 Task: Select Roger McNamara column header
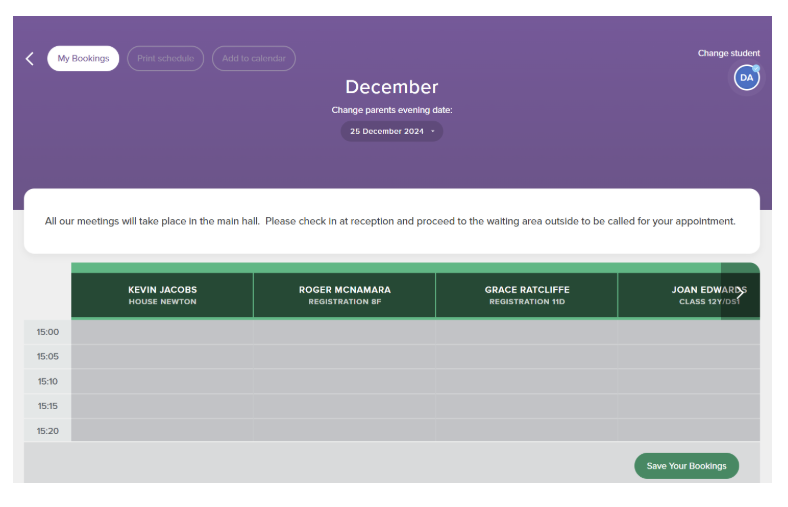[x=344, y=295]
